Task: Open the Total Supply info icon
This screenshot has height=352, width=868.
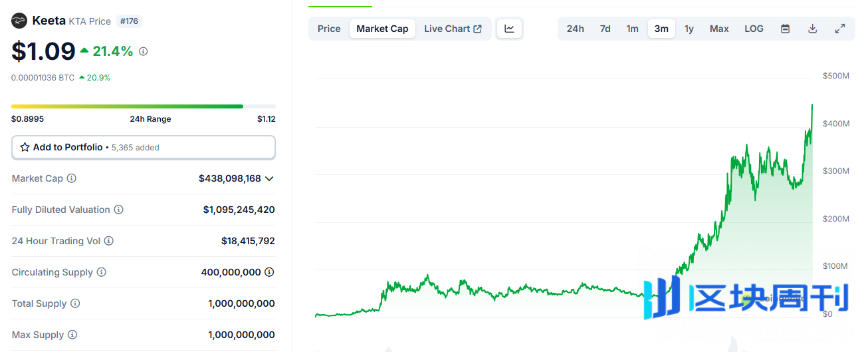Action: [75, 303]
